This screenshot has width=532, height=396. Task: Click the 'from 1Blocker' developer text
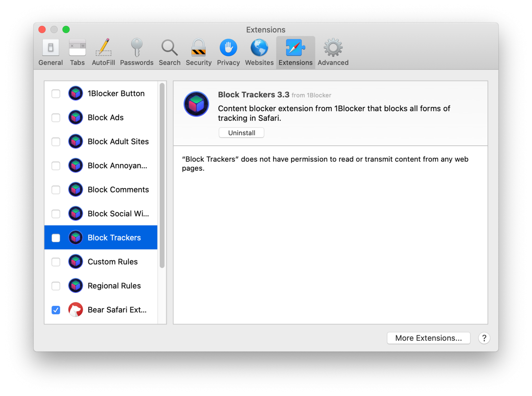pyautogui.click(x=311, y=95)
